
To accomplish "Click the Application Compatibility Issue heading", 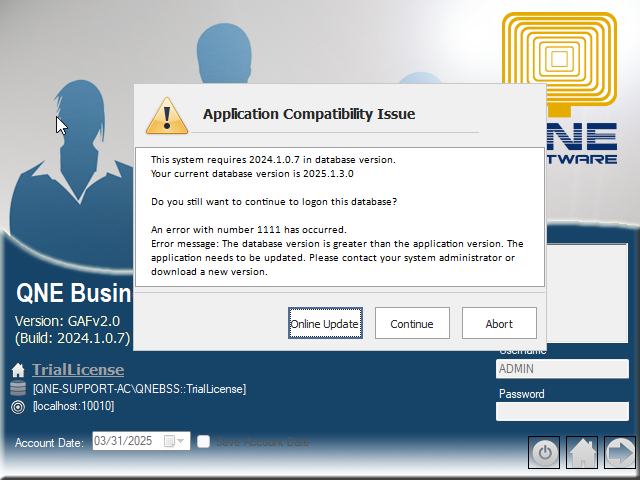I will click(309, 114).
